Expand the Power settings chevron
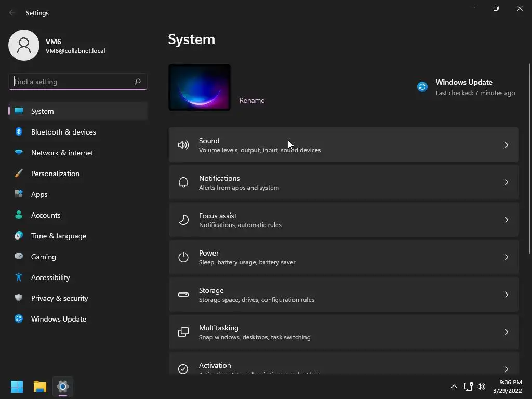The height and width of the screenshot is (399, 532). [x=506, y=257]
